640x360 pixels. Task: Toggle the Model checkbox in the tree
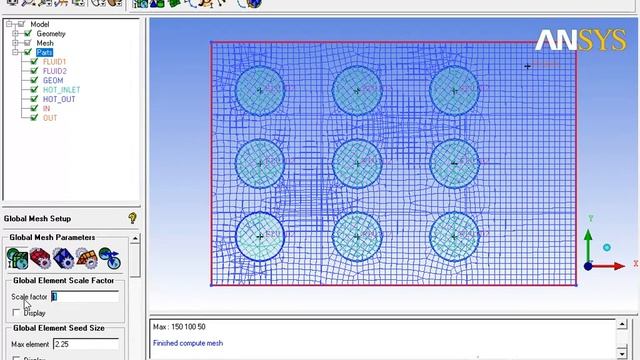pyautogui.click(x=21, y=24)
